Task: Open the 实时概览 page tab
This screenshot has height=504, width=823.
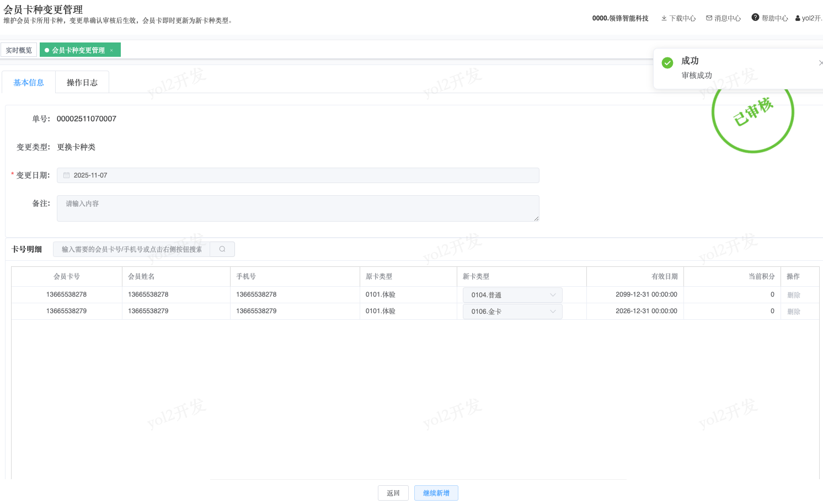Action: pos(19,50)
